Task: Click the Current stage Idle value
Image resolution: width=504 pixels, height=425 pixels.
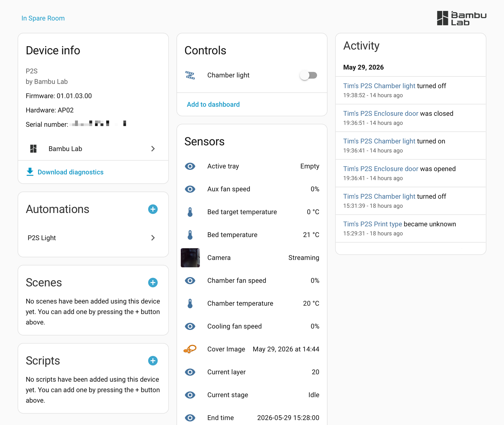Action: (x=314, y=395)
